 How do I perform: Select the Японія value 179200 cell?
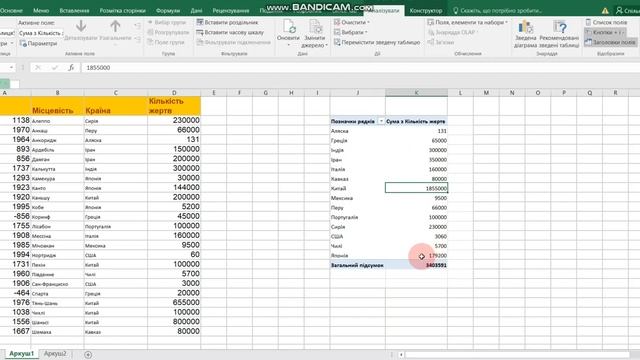(x=416, y=256)
